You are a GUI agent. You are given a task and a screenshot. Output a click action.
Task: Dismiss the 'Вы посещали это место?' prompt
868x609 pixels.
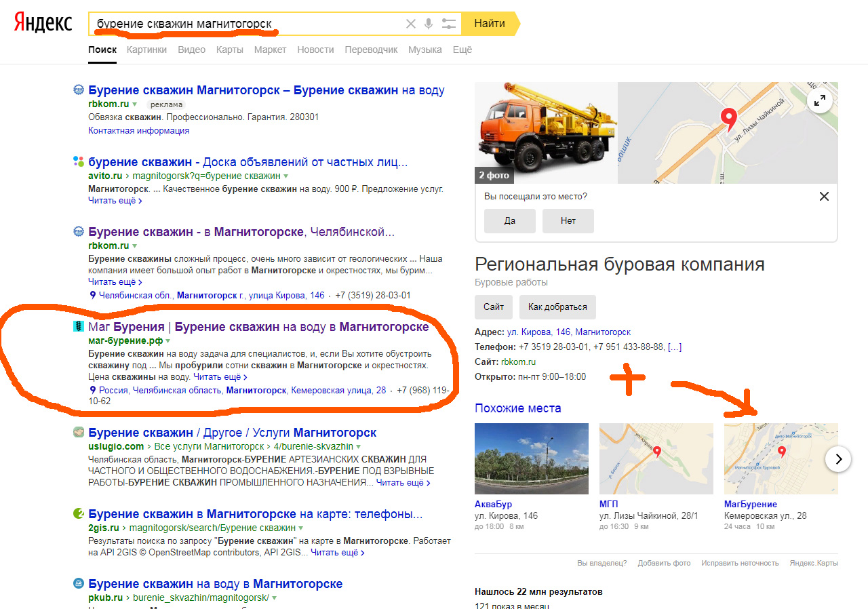pos(824,197)
